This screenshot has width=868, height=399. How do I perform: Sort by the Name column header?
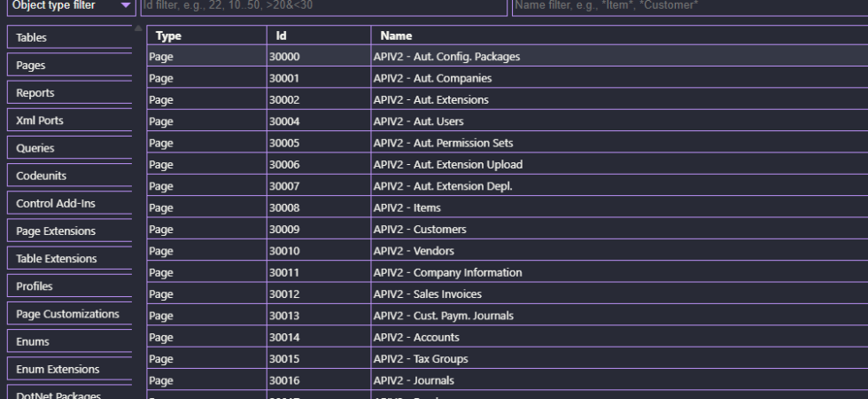click(618, 36)
